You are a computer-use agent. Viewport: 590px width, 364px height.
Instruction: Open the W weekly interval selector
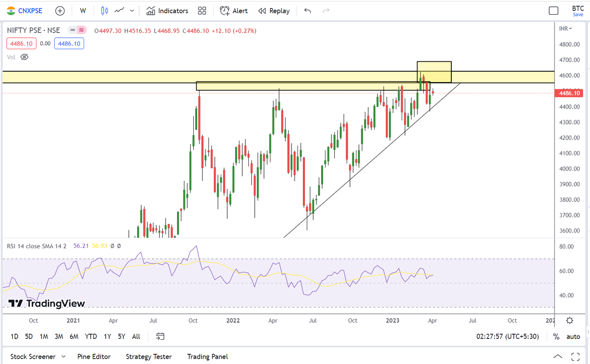(x=83, y=10)
